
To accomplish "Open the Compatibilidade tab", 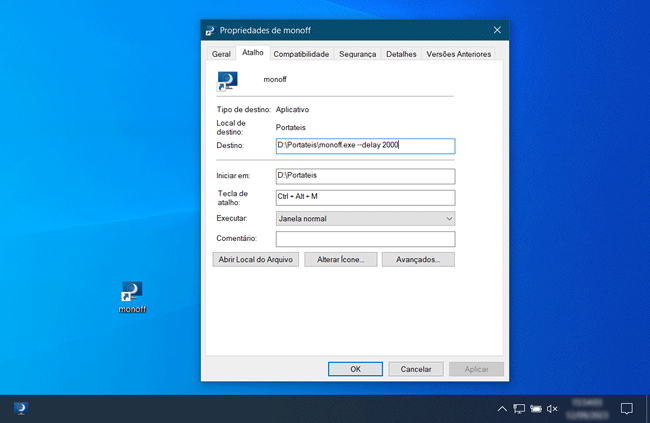I will point(301,54).
